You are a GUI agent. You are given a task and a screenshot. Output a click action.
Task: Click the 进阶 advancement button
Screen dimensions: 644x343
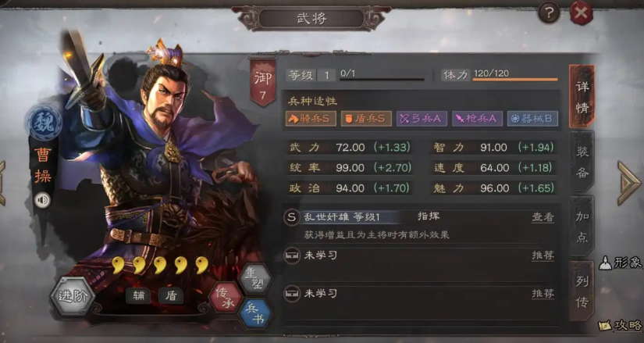(x=73, y=297)
